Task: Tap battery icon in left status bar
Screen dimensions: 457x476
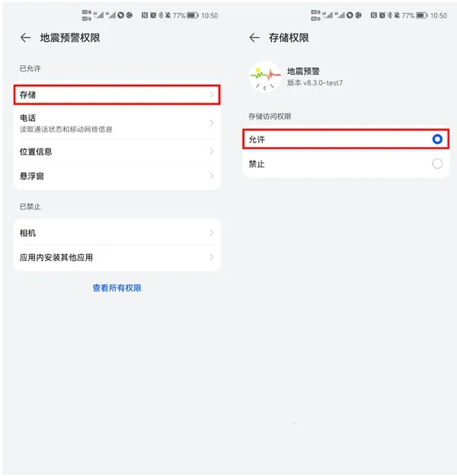Action: pos(193,15)
